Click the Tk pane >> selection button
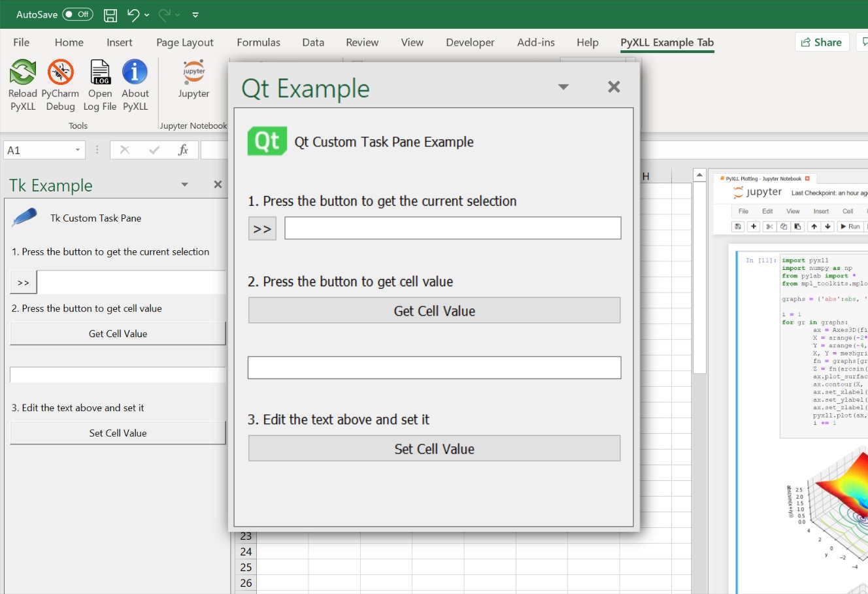The height and width of the screenshot is (594, 868). tap(24, 282)
